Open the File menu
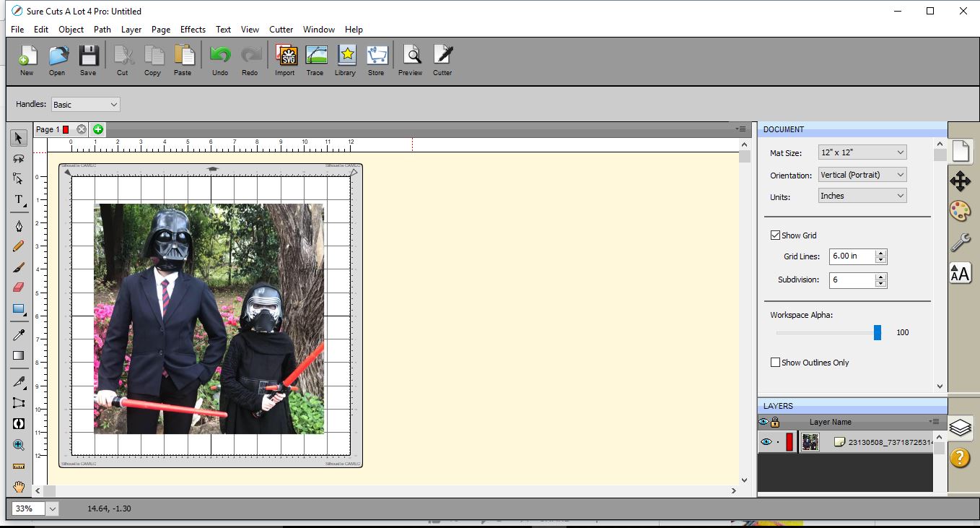The height and width of the screenshot is (528, 980). [x=17, y=30]
